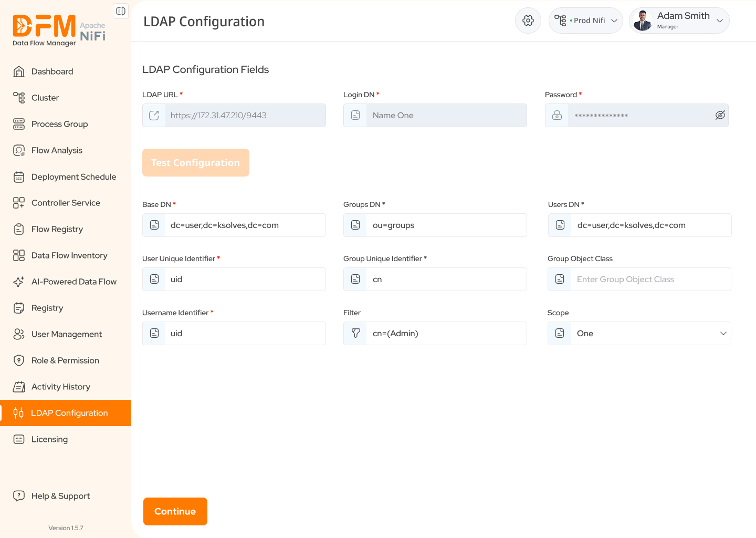Open the Role & Permission page
Image resolution: width=756 pixels, height=538 pixels.
click(66, 360)
